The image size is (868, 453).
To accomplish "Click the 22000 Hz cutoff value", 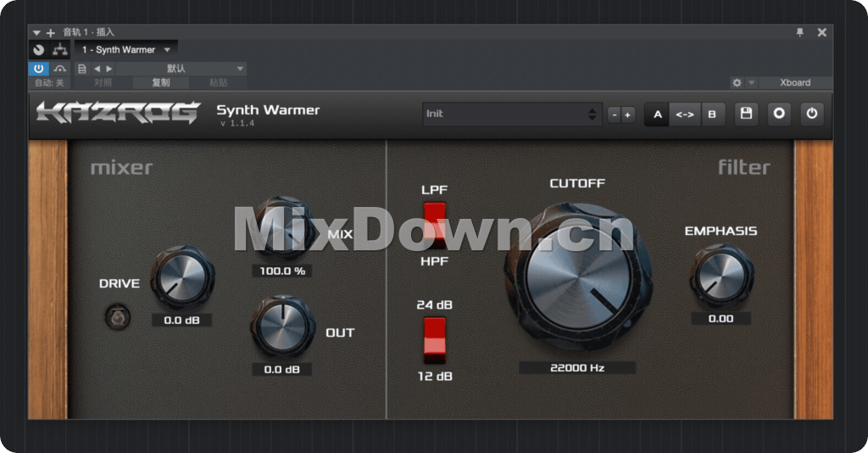I will coord(576,367).
